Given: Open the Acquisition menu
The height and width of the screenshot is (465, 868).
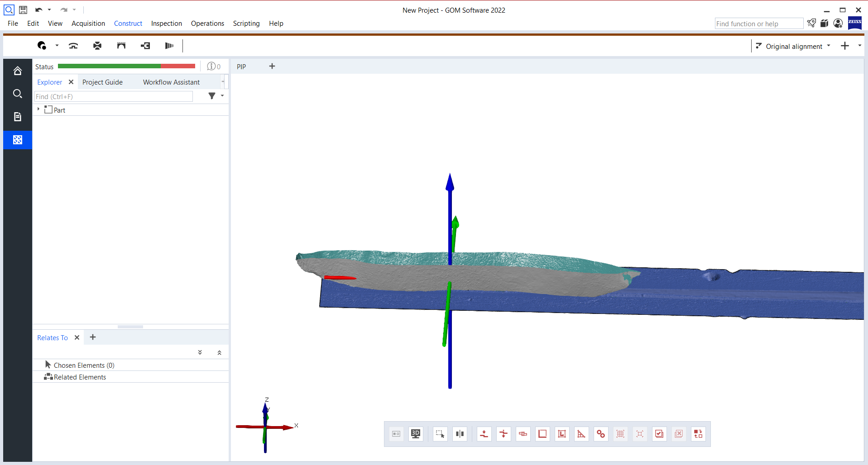Looking at the screenshot, I should pyautogui.click(x=88, y=24).
